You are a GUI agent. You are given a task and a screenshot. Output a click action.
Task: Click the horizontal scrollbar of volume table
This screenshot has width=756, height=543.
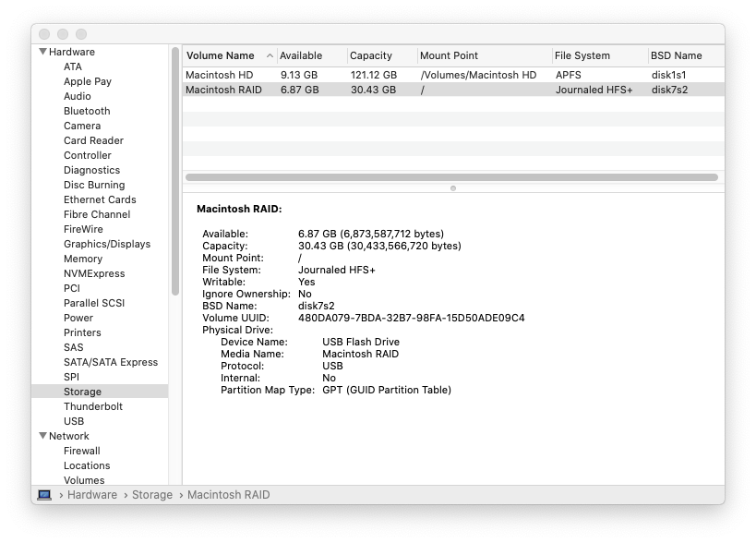(451, 177)
